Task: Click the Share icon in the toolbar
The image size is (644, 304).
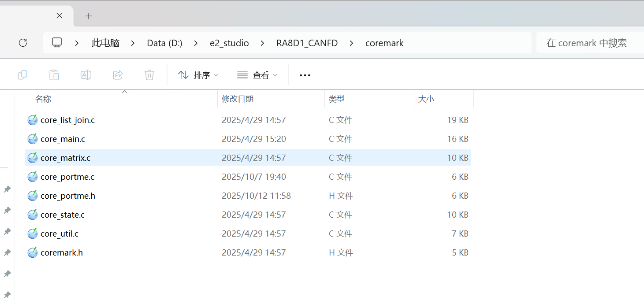Action: (118, 75)
